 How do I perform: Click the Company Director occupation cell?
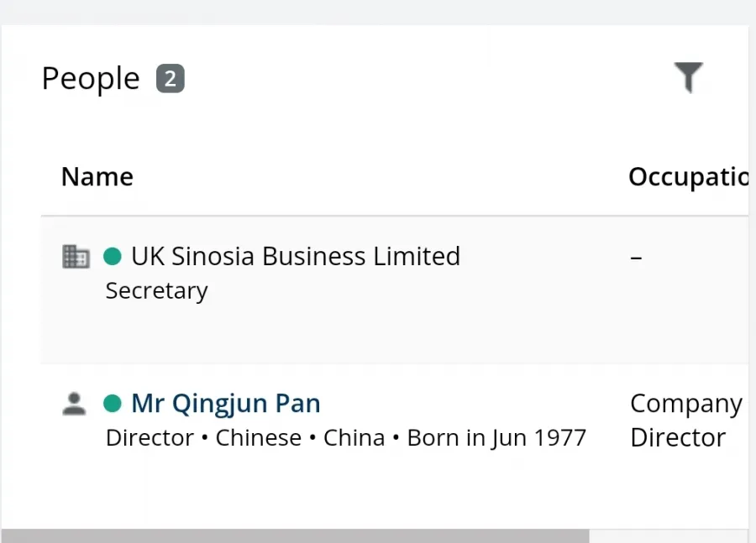coord(686,420)
